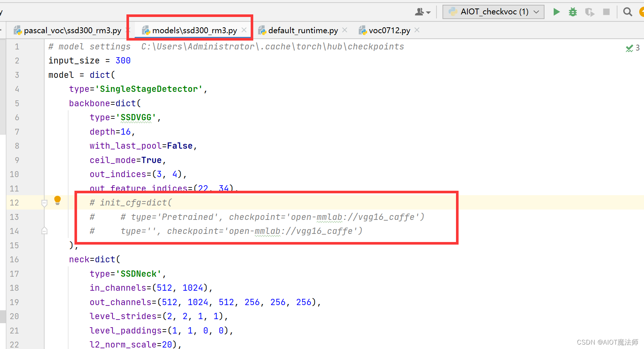The height and width of the screenshot is (349, 644).
Task: Open the AIOT_checkvoc run configuration dropdown
Action: 493,12
